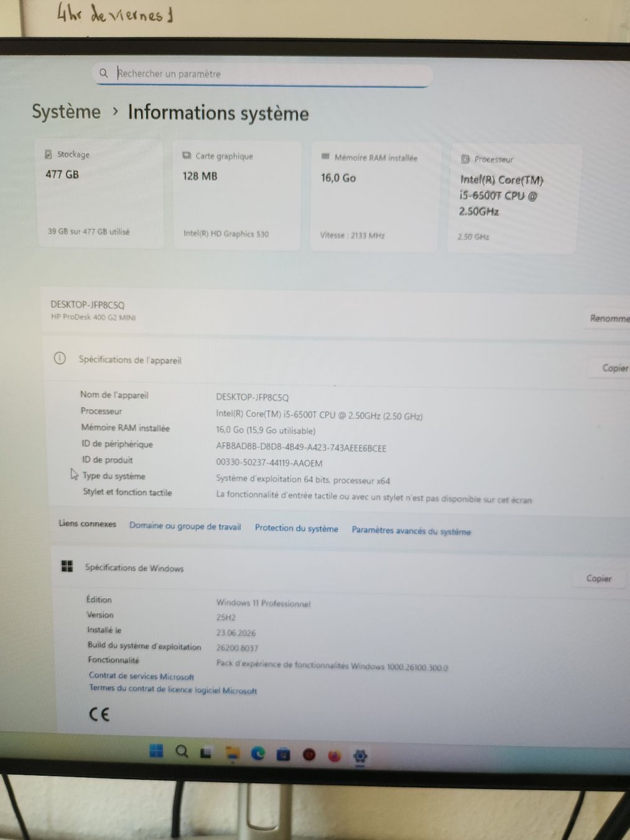This screenshot has width=630, height=840.
Task: Open Microsoft Edge from taskbar
Action: tap(258, 754)
